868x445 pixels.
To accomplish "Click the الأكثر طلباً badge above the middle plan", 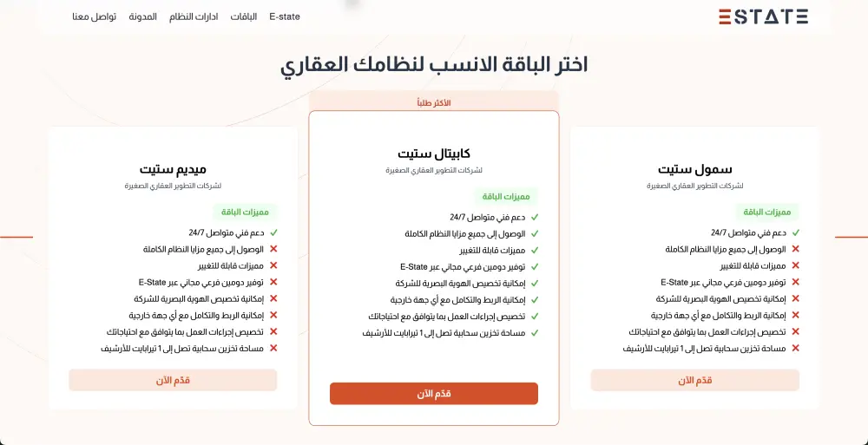I will tap(434, 102).
